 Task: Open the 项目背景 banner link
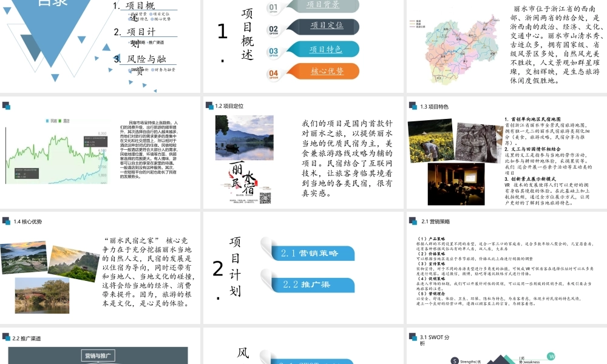pos(322,6)
